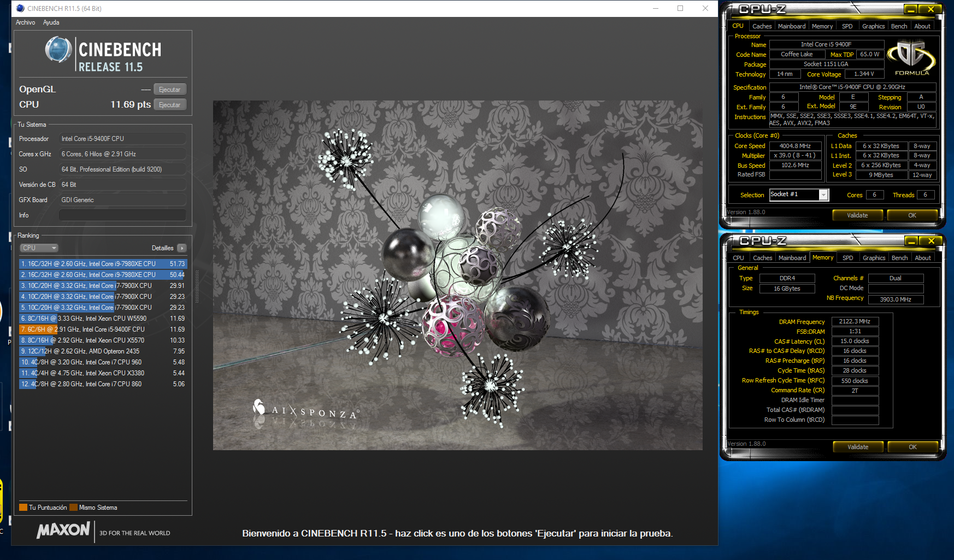Click OK in bottom CPU-Z window
This screenshot has height=560, width=954.
[x=912, y=447]
